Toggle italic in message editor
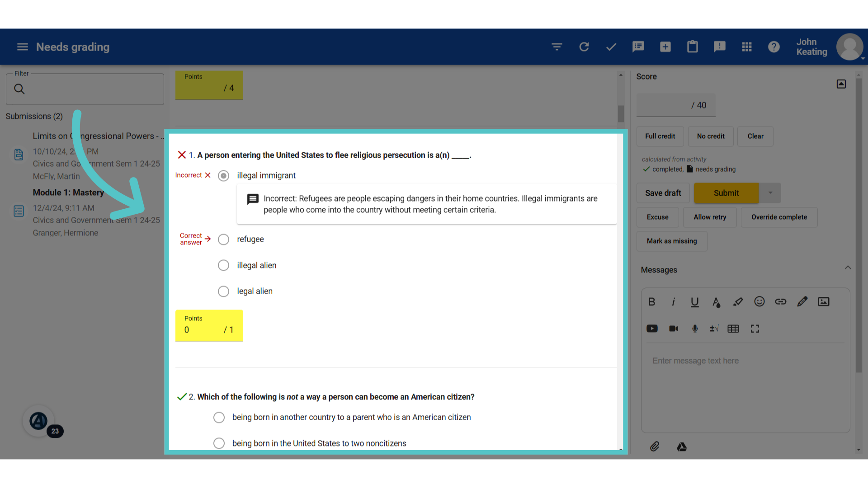Viewport: 868px width, 488px height. coord(673,302)
